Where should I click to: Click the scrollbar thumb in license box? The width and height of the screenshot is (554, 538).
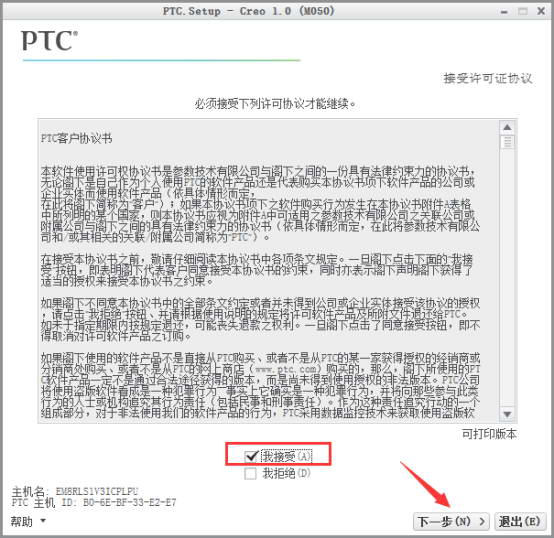click(x=507, y=142)
